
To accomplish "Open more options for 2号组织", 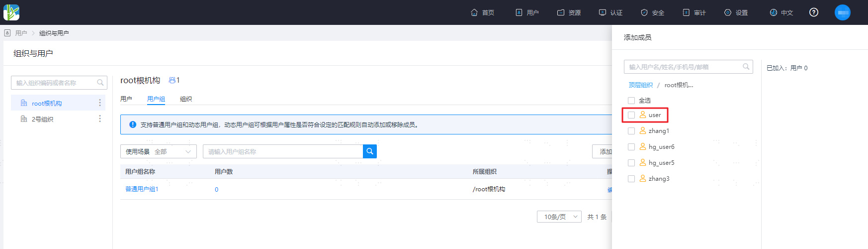I will 100,119.
